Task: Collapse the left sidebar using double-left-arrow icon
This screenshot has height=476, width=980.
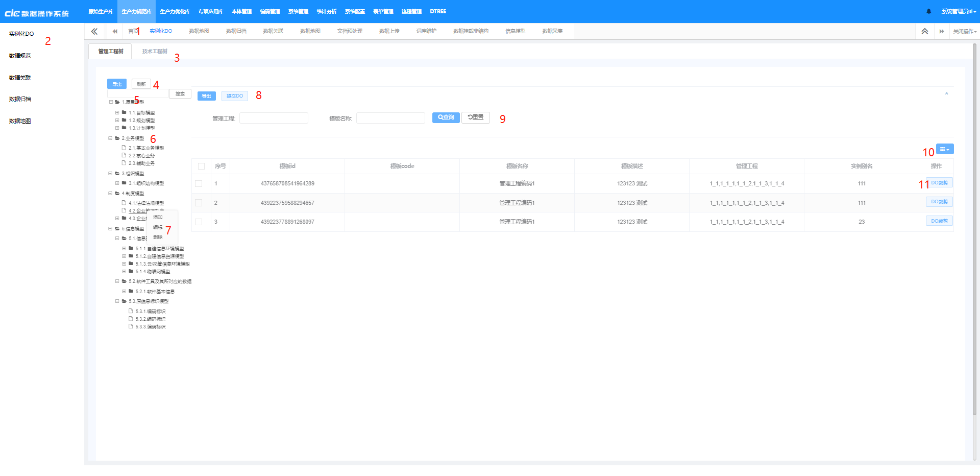Action: click(94, 31)
